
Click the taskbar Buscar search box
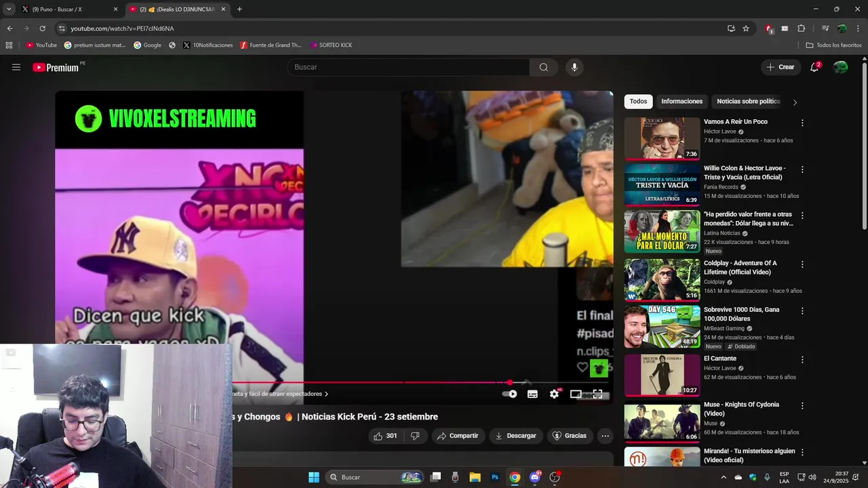click(375, 477)
